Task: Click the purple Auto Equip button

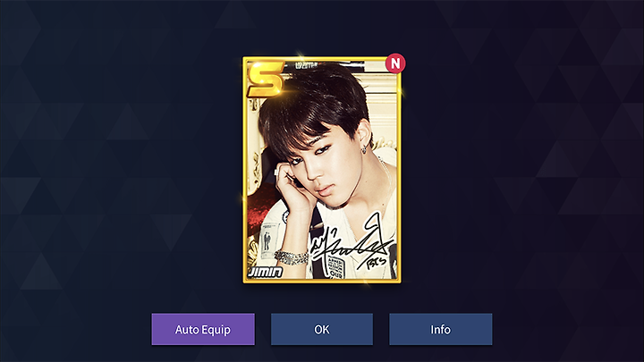Action: point(203,329)
